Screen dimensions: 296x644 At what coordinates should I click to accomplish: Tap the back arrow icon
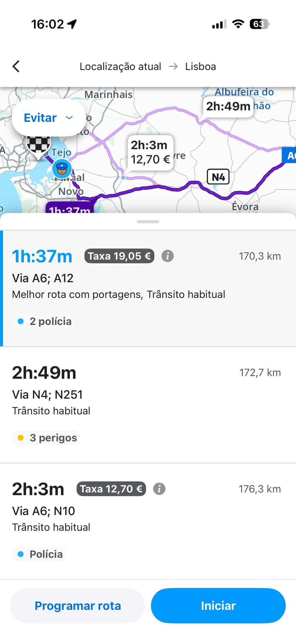[x=16, y=66]
